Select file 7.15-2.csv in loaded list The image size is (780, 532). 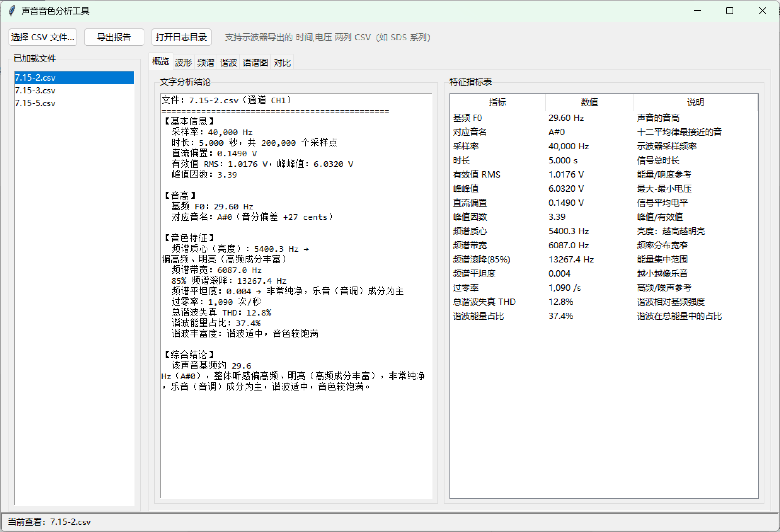(x=74, y=77)
